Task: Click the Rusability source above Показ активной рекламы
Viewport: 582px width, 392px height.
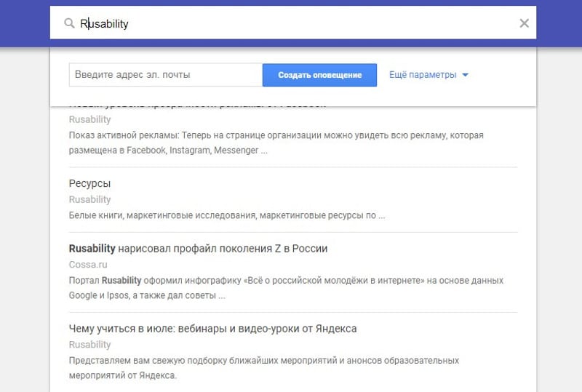Action: tap(89, 119)
